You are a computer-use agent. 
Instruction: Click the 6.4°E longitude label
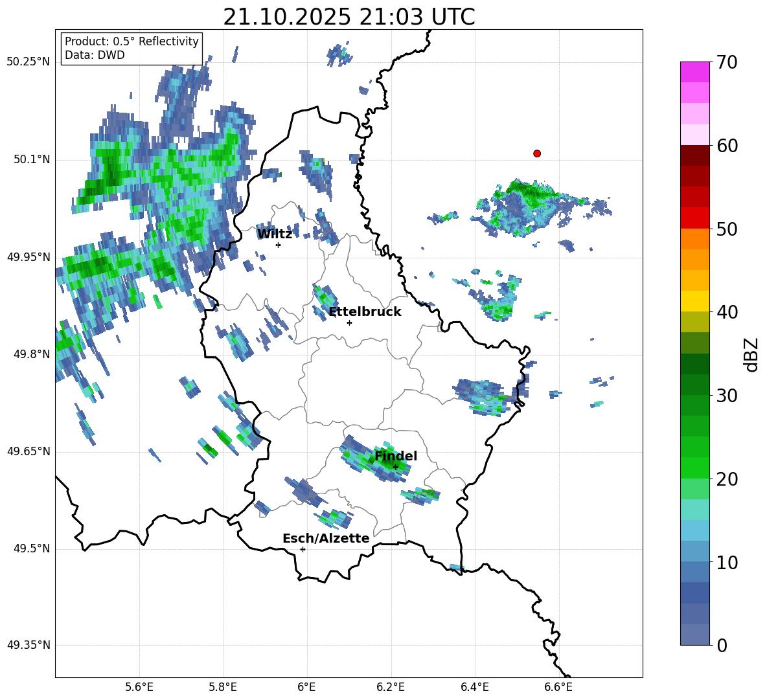click(474, 687)
